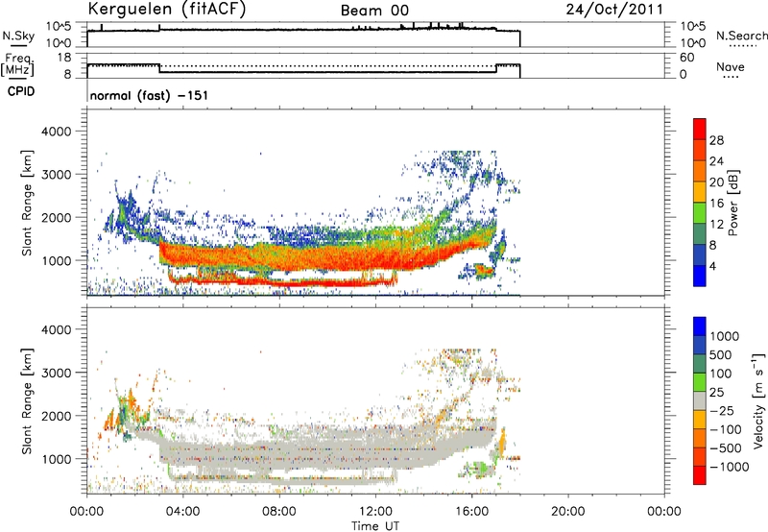Click the orange-red power patch near 16:30 at 800 km
Image resolution: width=768 pixels, height=532 pixels.
(483, 270)
